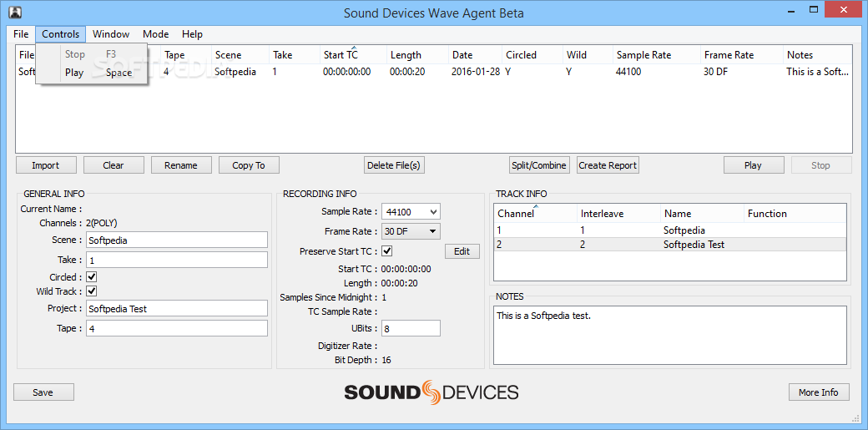
Task: Sort file list by Take column
Action: (295, 55)
